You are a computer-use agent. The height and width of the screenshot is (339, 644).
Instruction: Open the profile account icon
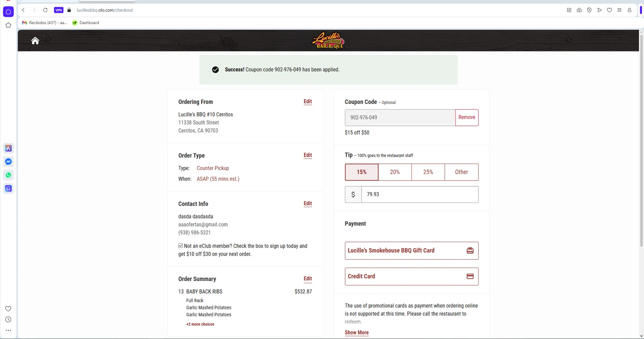point(629,10)
